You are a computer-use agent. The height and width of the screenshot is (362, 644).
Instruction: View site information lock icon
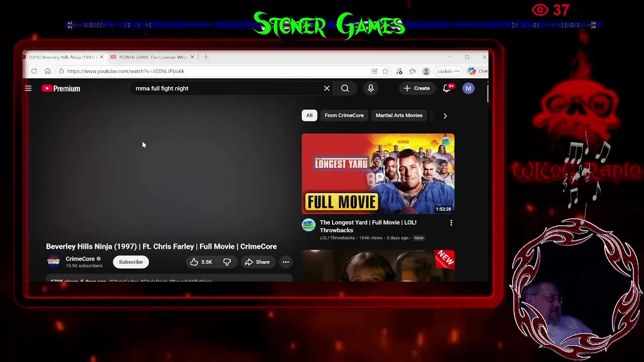pyautogui.click(x=61, y=71)
